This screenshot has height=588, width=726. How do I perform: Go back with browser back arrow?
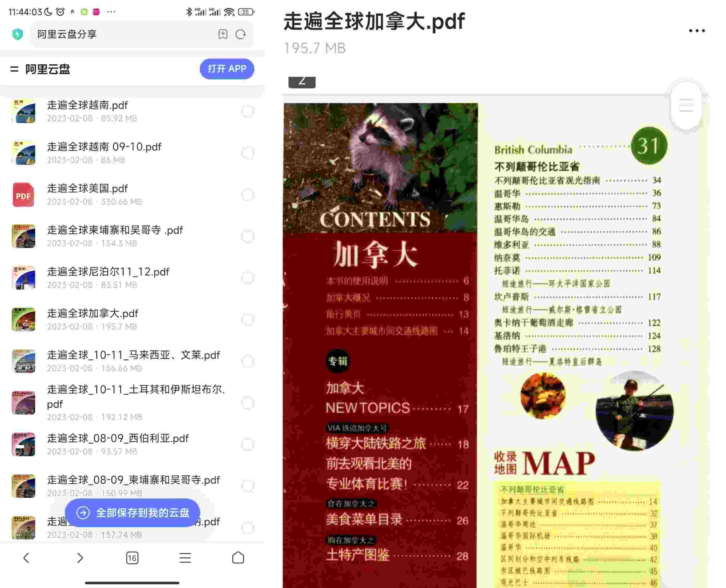point(27,557)
